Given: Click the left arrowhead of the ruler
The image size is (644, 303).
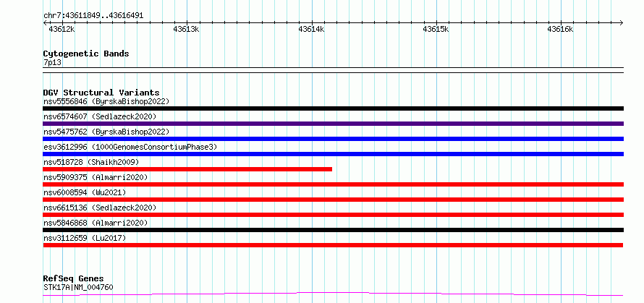Looking at the screenshot, I should tap(45, 22).
